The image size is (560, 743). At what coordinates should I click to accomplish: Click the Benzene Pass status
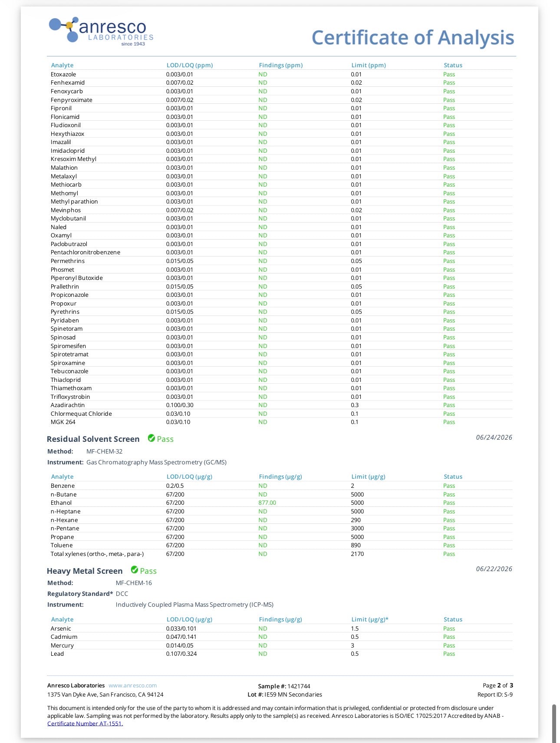pyautogui.click(x=449, y=486)
